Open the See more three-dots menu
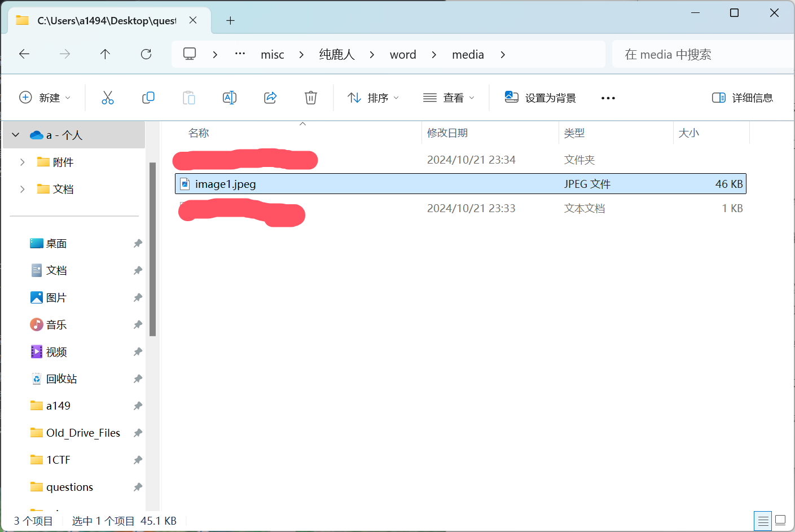 [x=608, y=98]
